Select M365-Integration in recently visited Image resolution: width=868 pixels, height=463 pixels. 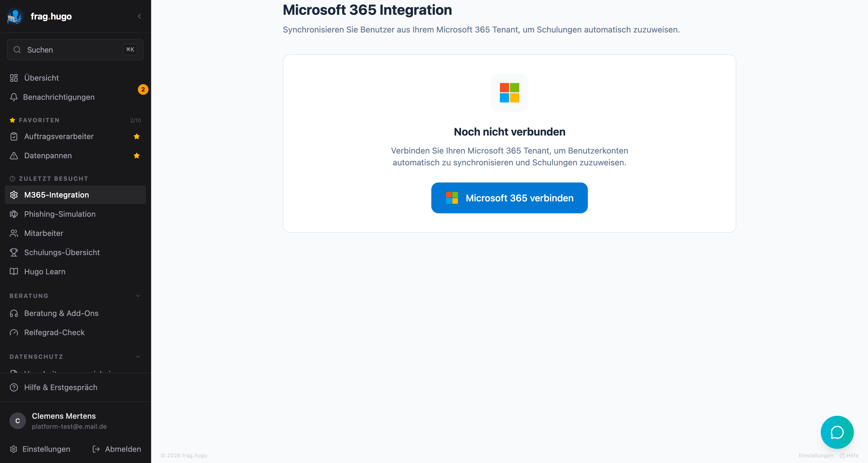[x=75, y=195]
